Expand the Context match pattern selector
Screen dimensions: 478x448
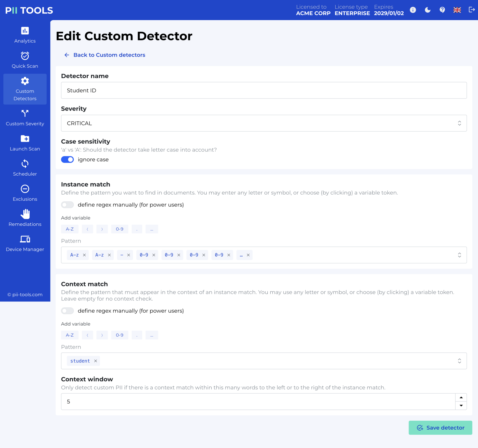point(459,361)
